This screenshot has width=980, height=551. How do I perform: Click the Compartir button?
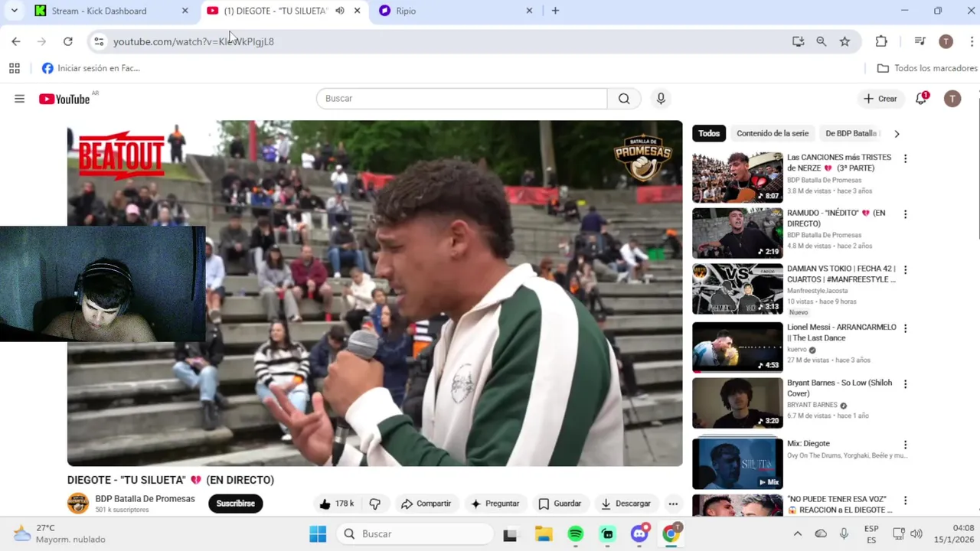[426, 504]
